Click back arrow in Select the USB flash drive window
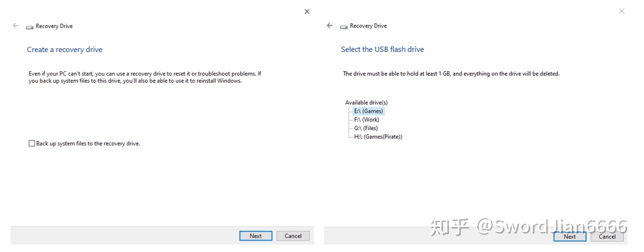Screen dimensions: 644x252 pos(329,25)
